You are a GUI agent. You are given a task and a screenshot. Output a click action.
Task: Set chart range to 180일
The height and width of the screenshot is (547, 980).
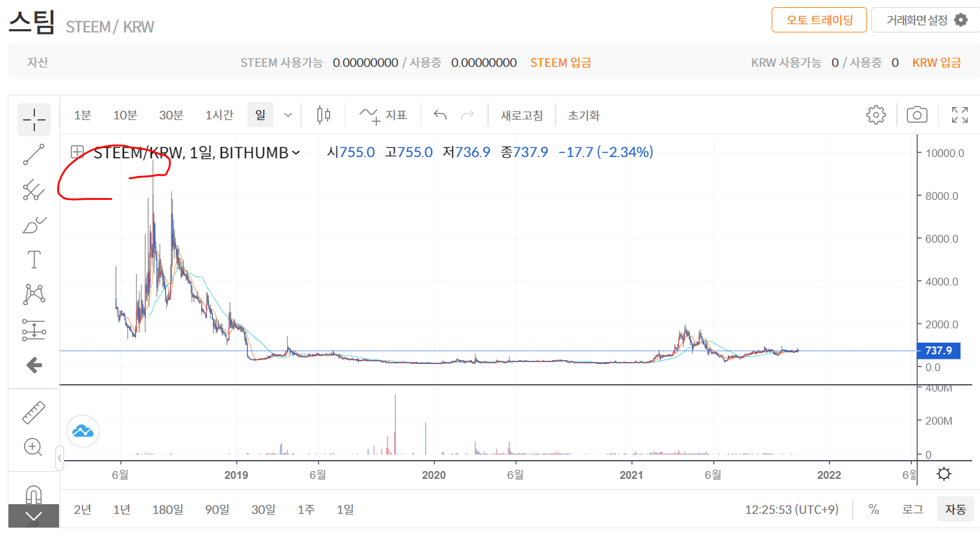pyautogui.click(x=167, y=509)
